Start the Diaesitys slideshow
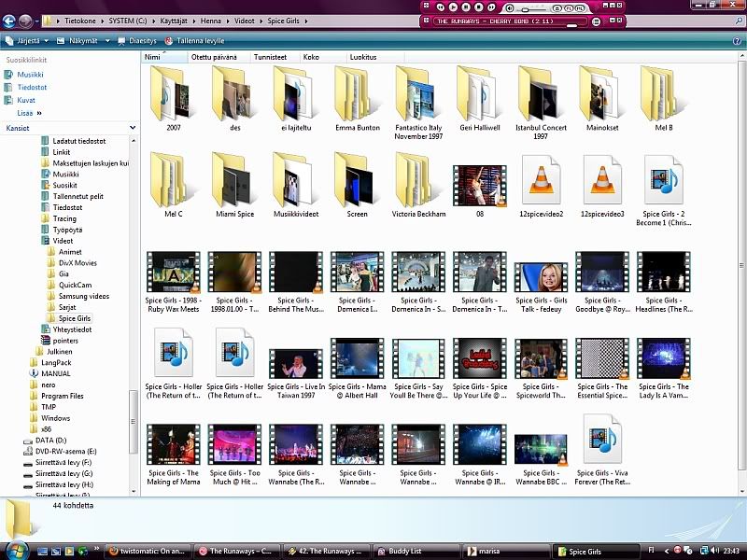This screenshot has width=747, height=560. coord(137,41)
